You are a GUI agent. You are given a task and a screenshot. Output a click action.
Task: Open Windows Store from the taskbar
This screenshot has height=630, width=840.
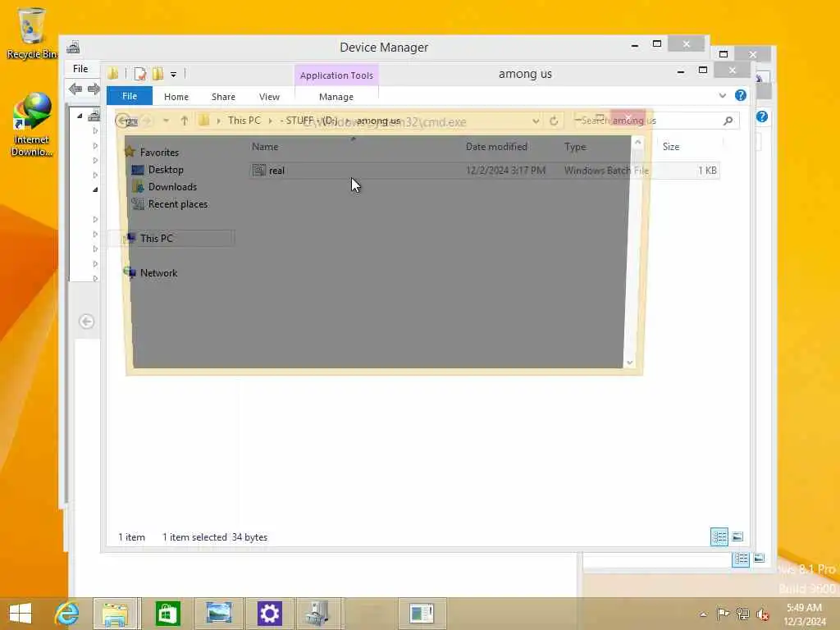click(167, 614)
